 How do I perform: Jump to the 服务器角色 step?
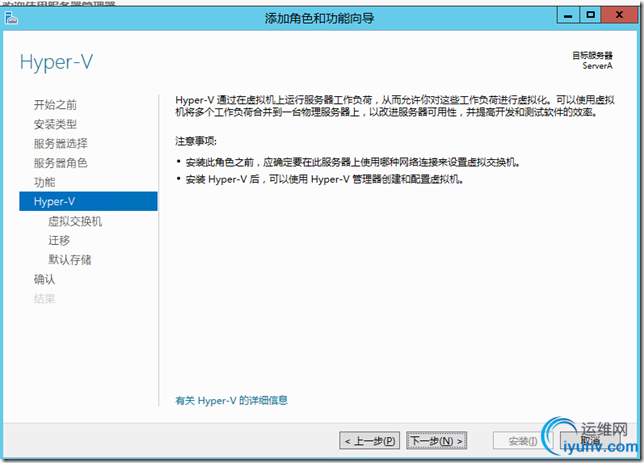(x=60, y=163)
